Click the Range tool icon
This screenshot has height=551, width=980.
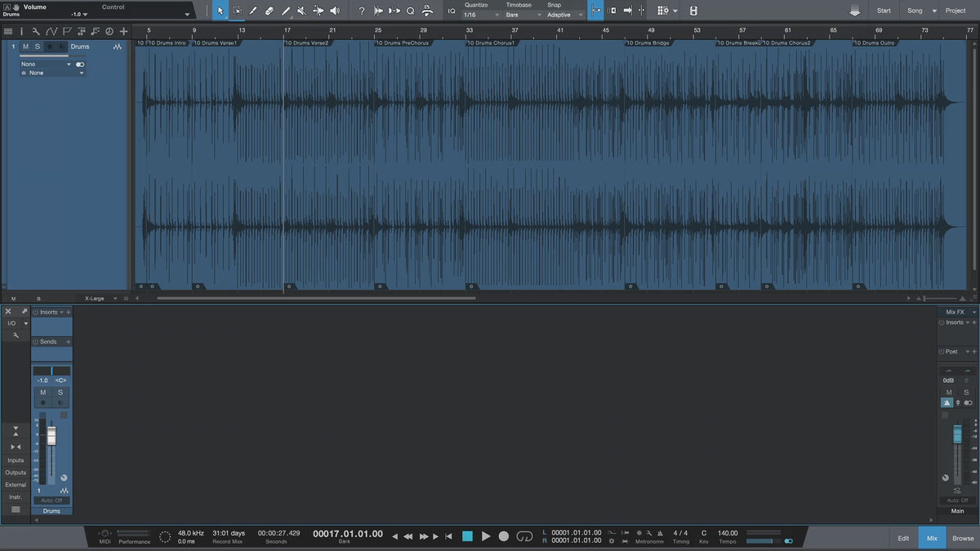237,11
